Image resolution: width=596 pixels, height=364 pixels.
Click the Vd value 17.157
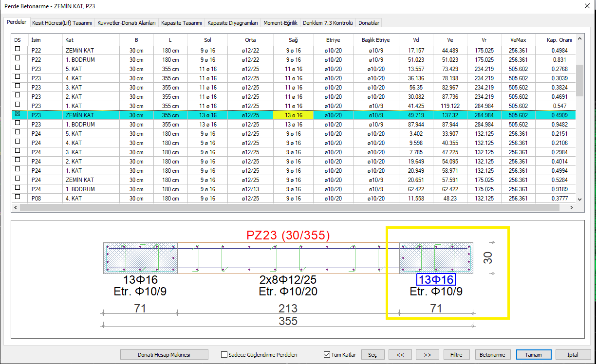tap(416, 51)
